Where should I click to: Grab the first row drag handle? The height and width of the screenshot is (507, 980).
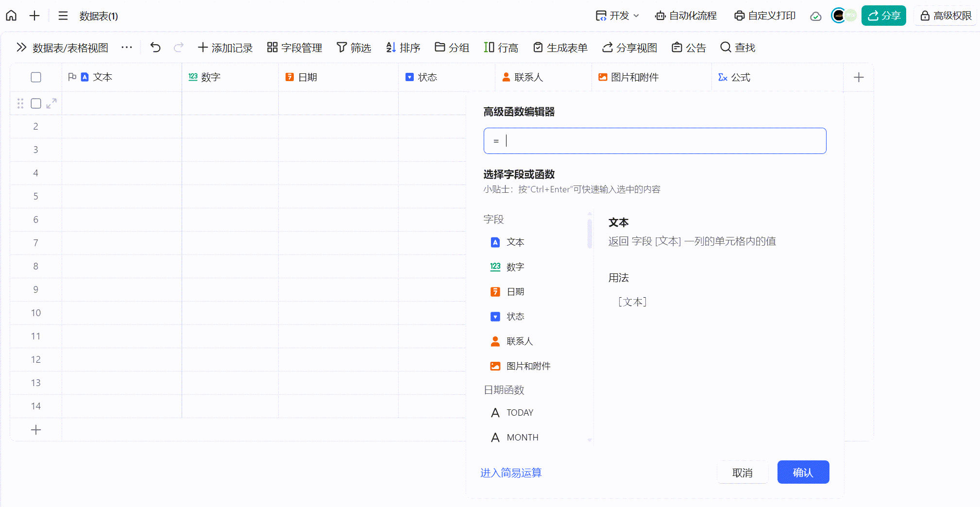tap(20, 103)
